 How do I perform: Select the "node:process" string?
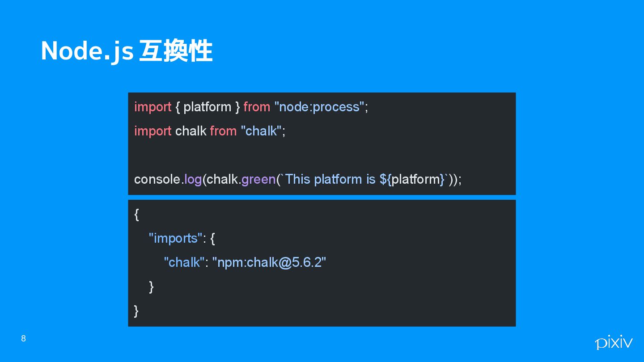pyautogui.click(x=320, y=107)
